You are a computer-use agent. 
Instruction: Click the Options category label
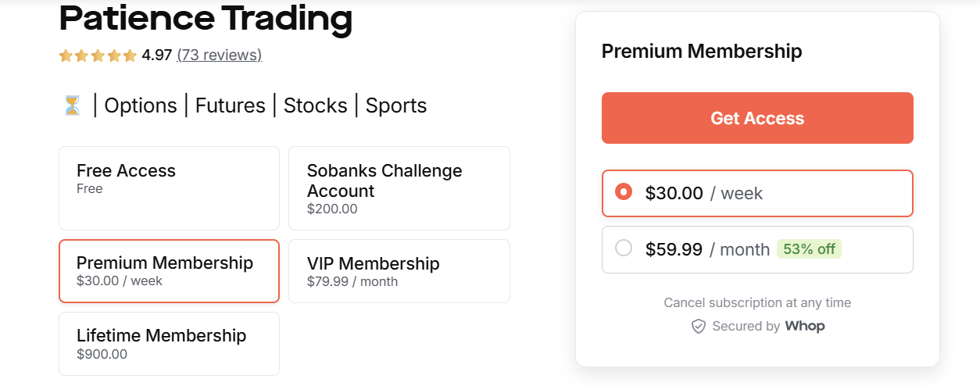pyautogui.click(x=141, y=105)
